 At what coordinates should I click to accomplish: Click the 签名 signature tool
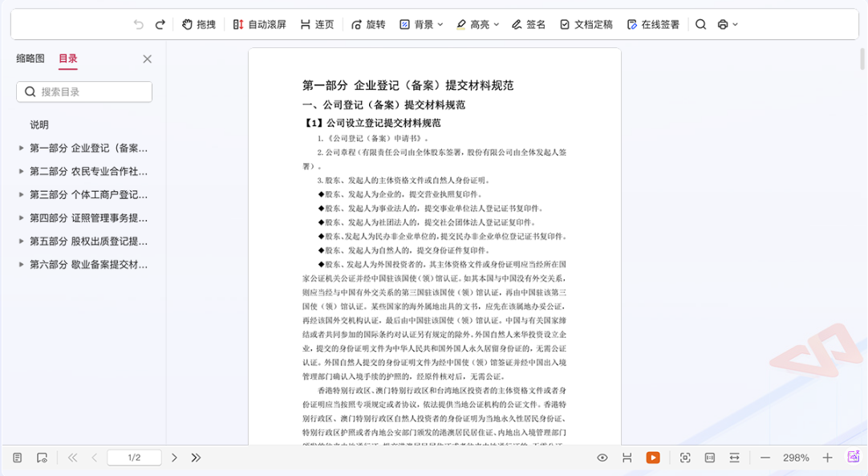click(528, 25)
